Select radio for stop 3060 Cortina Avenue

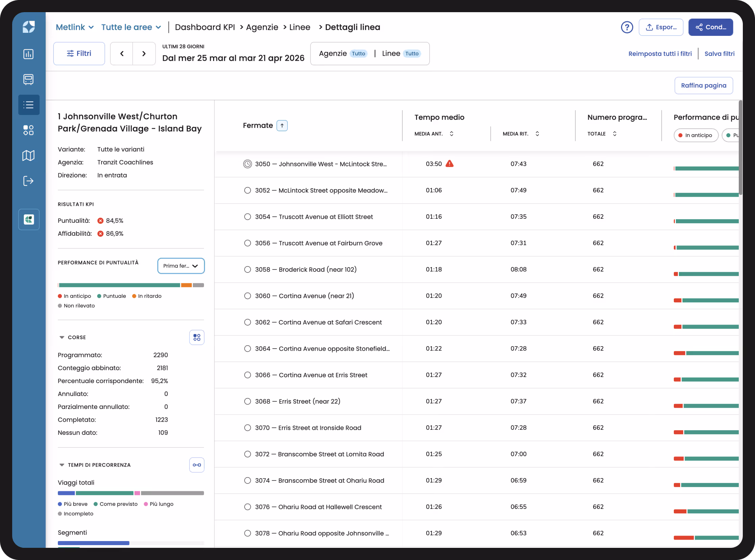[248, 296]
